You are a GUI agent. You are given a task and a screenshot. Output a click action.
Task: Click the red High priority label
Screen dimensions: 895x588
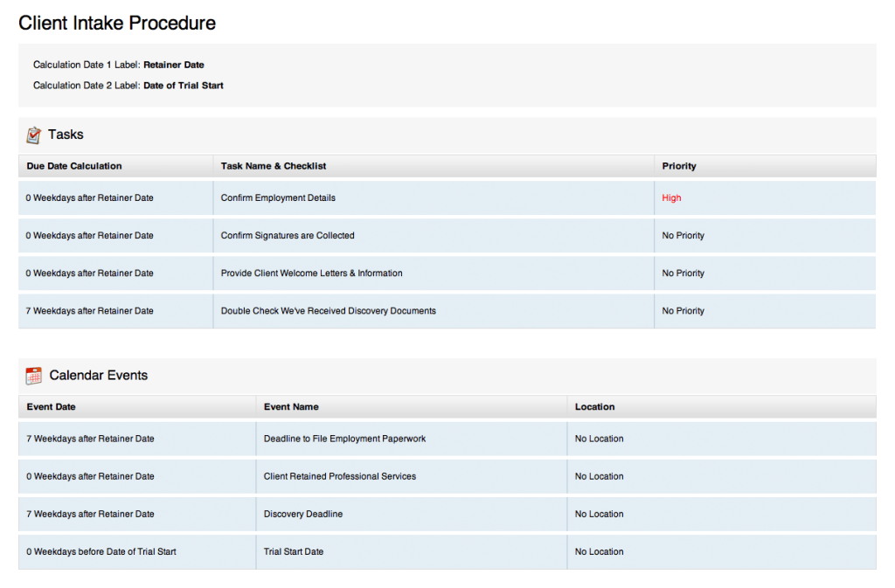671,198
